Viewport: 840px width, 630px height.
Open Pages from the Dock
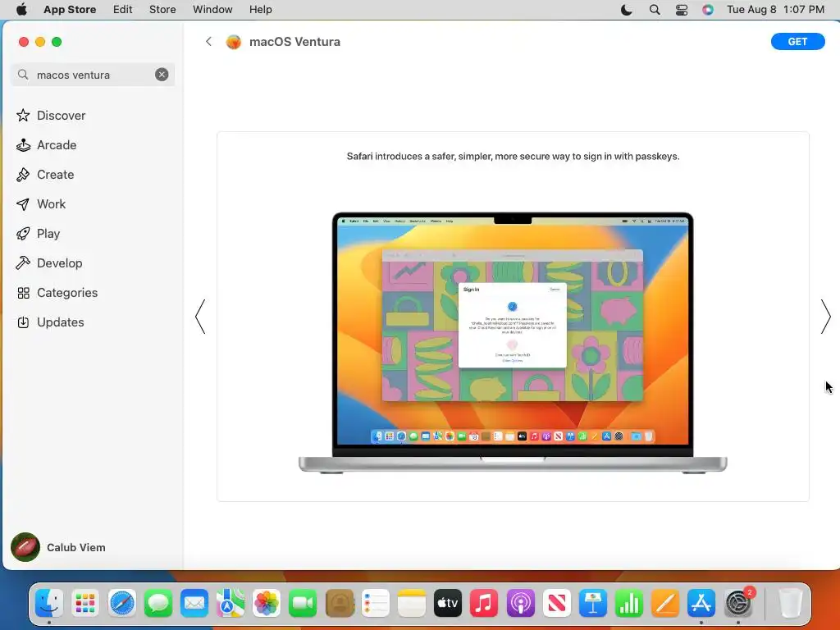(665, 603)
